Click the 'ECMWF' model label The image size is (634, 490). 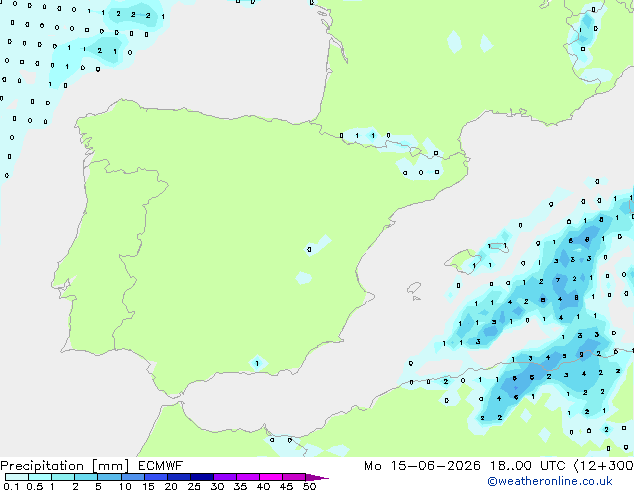tap(160, 466)
